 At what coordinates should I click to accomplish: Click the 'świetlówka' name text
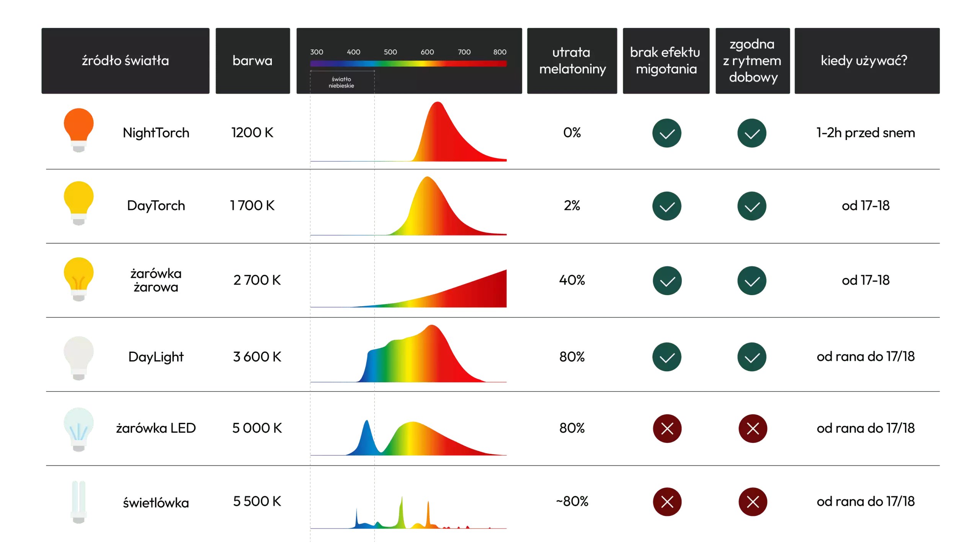click(156, 503)
